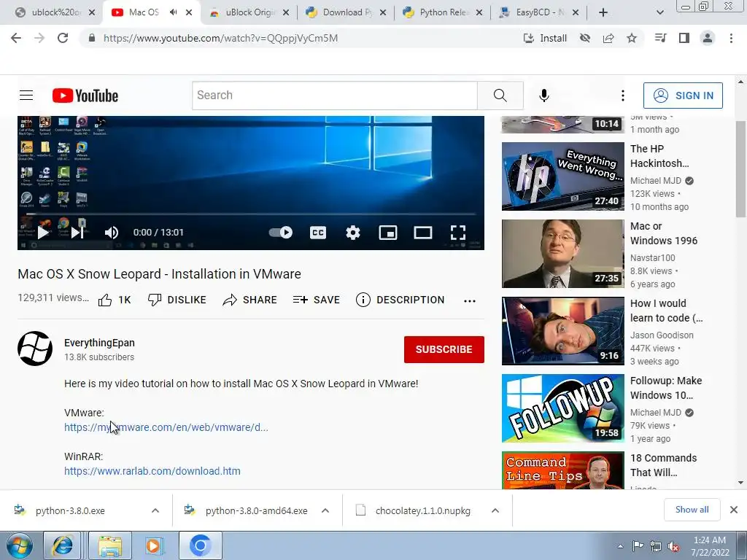
Task: Open more actions ellipsis below video
Action: pos(470,301)
